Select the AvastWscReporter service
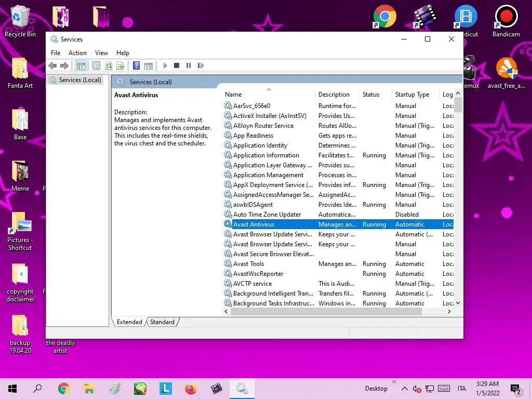Image resolution: width=532 pixels, height=399 pixels. pos(338,273)
